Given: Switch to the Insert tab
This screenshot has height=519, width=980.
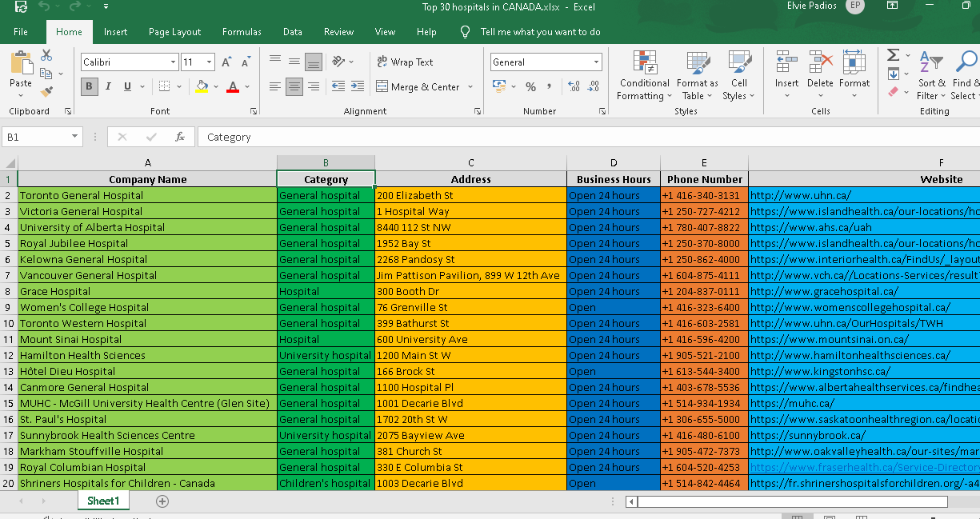Looking at the screenshot, I should (115, 32).
